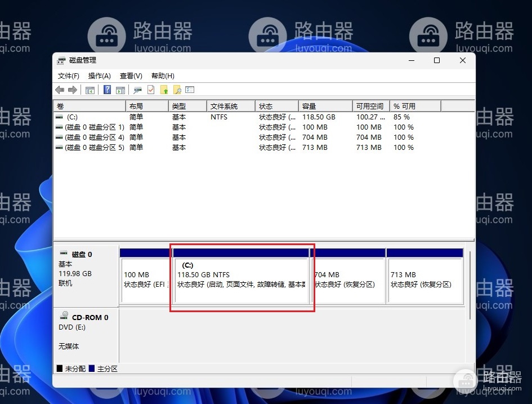Select the (C:) volume row
532x404 pixels.
248,117
